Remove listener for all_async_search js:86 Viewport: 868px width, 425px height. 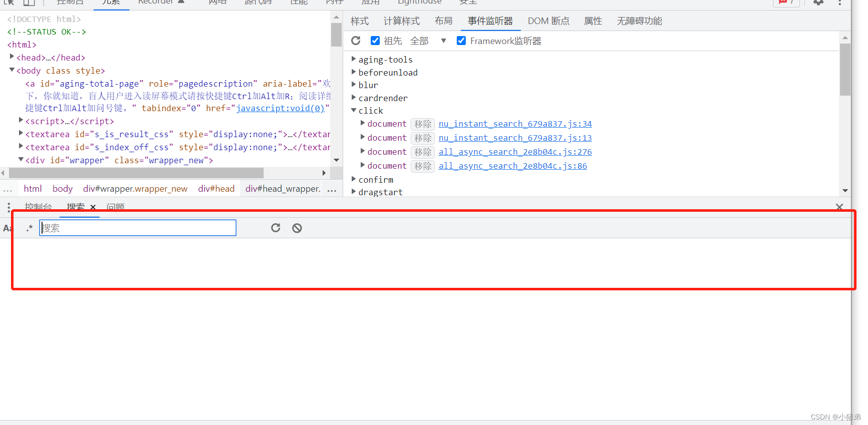coord(423,166)
